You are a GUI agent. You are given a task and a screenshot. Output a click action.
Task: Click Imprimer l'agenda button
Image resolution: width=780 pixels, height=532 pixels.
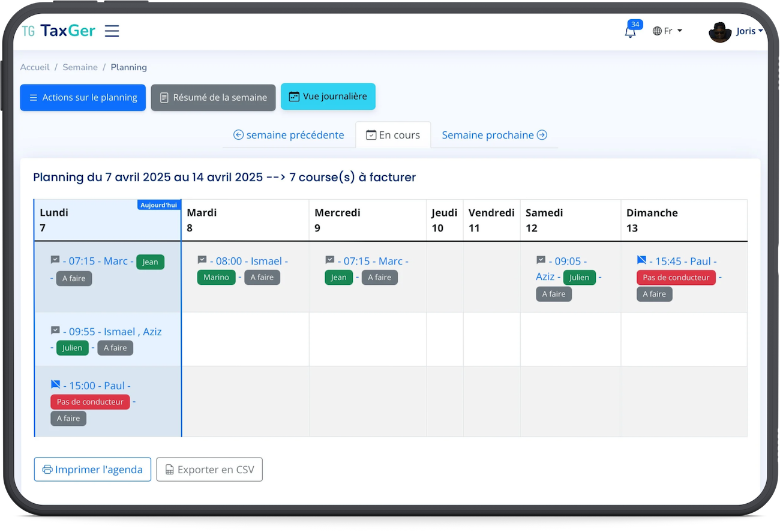[92, 470]
